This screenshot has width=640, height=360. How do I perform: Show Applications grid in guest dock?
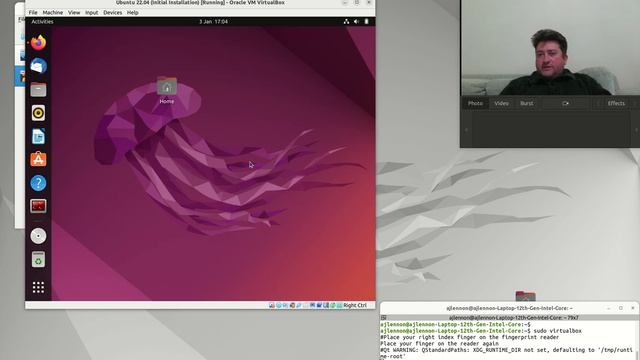38,287
